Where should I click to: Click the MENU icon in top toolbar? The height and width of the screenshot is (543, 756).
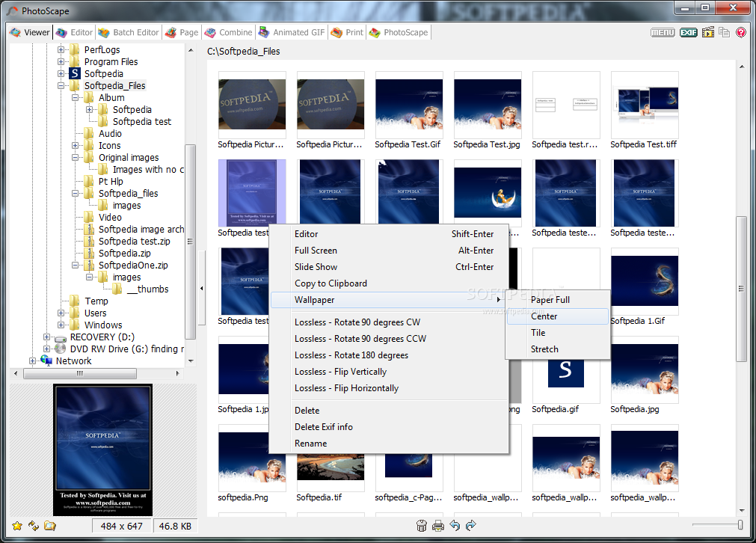coord(663,32)
